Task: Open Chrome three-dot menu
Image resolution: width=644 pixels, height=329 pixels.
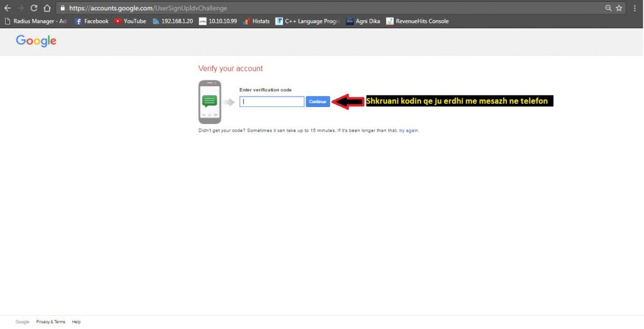Action: 635,8
